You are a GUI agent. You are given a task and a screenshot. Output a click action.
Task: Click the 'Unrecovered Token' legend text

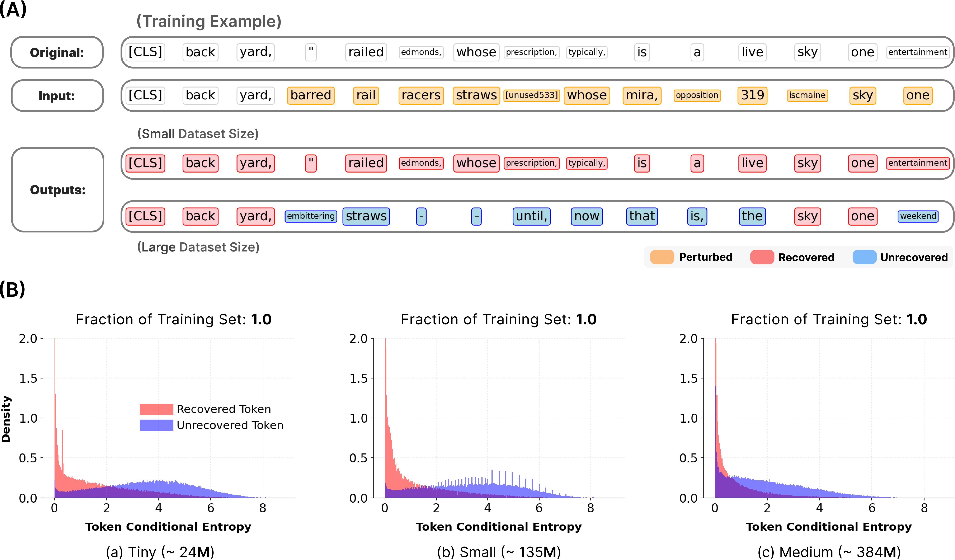pyautogui.click(x=230, y=425)
